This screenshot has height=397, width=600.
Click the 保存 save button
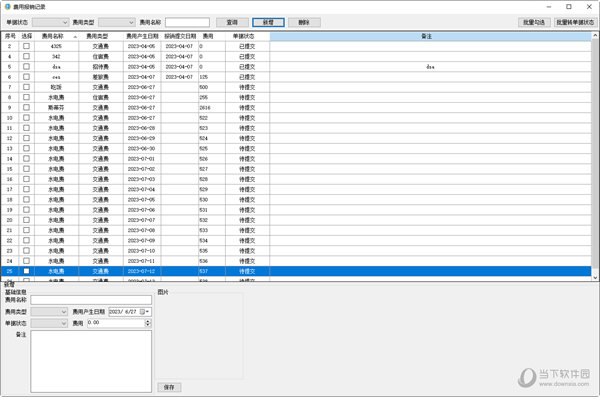click(x=169, y=387)
